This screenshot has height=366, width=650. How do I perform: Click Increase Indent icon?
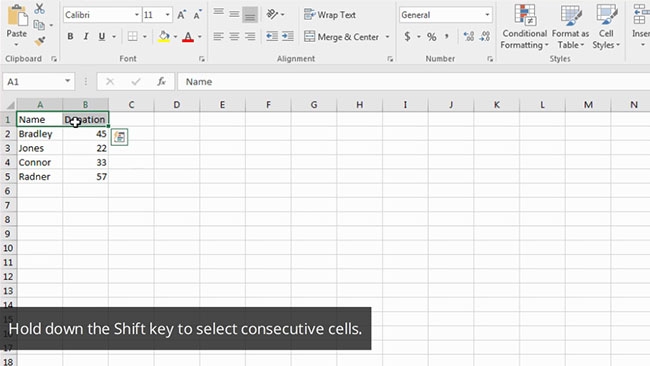288,36
